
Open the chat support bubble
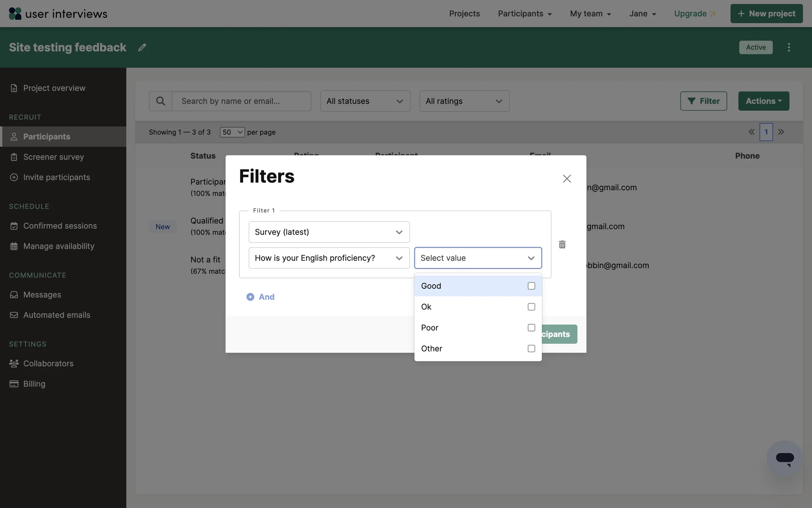pyautogui.click(x=785, y=458)
